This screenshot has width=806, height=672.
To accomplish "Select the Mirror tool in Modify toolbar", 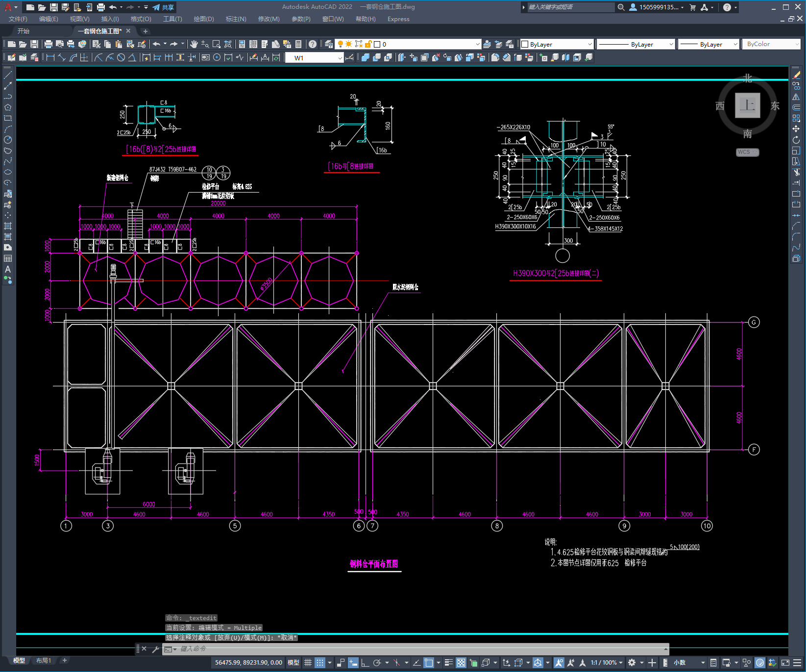I will (796, 97).
